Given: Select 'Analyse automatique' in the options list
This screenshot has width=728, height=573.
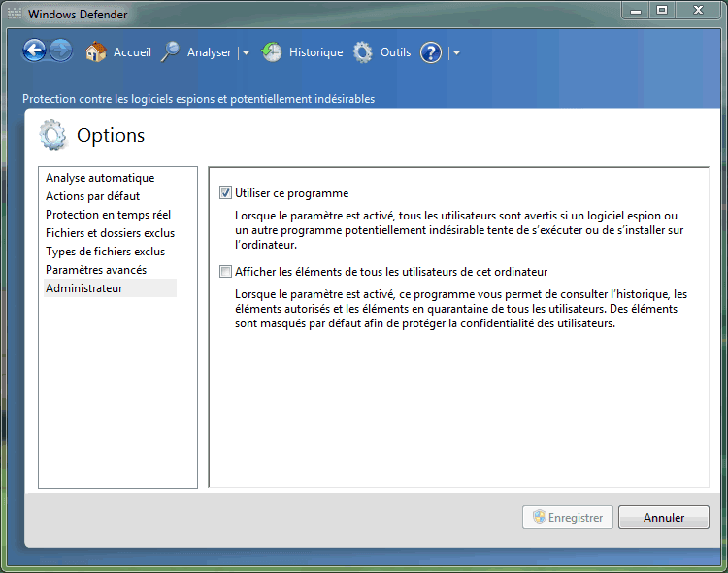Looking at the screenshot, I should (x=100, y=178).
